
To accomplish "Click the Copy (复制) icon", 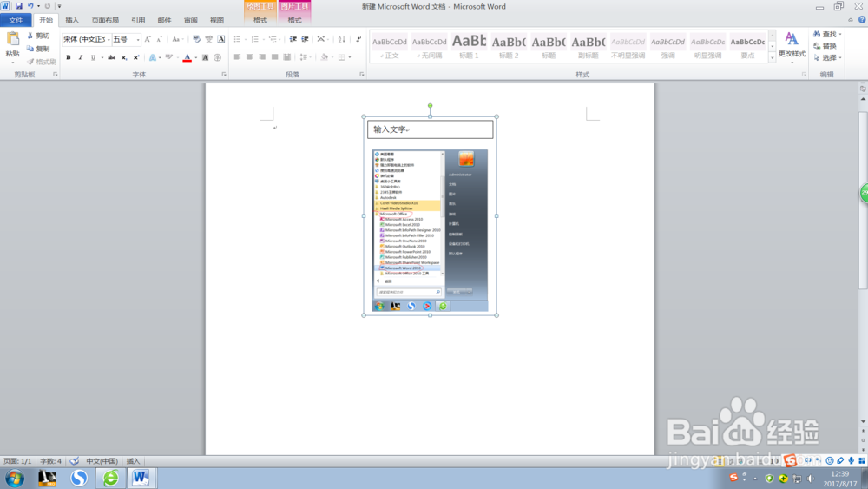I will [30, 49].
